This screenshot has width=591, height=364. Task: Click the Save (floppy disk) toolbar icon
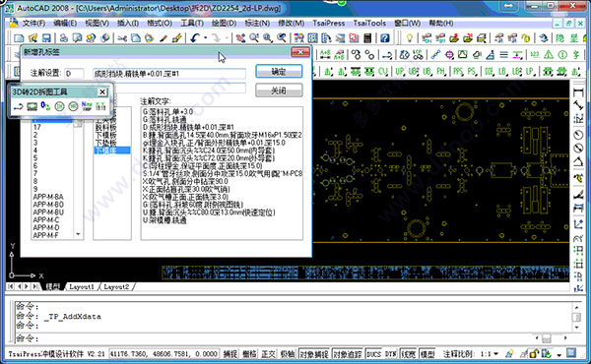click(46, 38)
